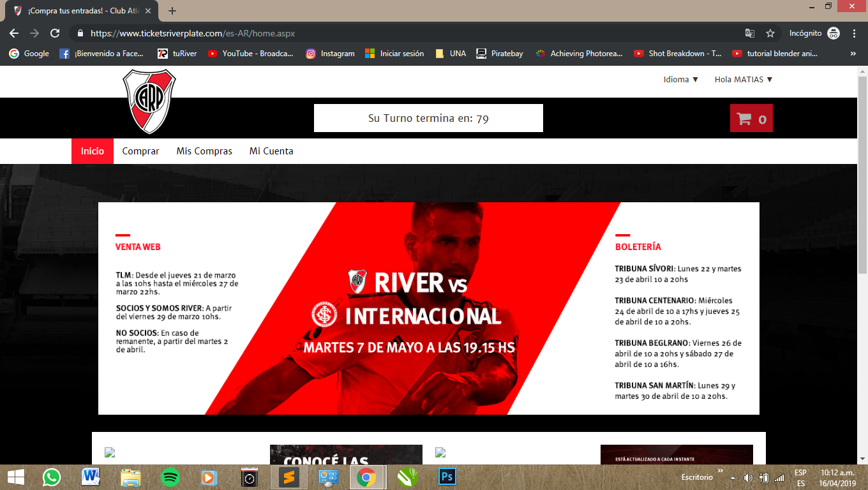Expand the Hola MATIAS account dropdown

pyautogui.click(x=744, y=80)
